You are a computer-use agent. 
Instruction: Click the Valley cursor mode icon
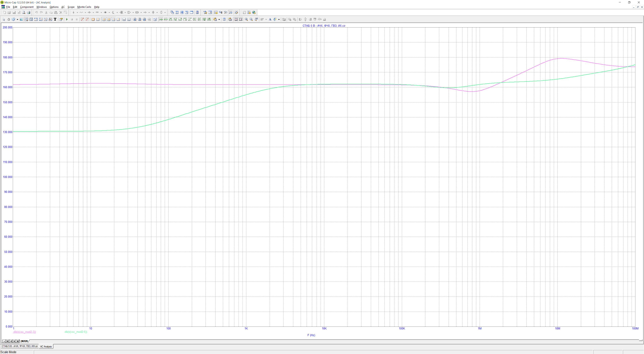pos(175,19)
